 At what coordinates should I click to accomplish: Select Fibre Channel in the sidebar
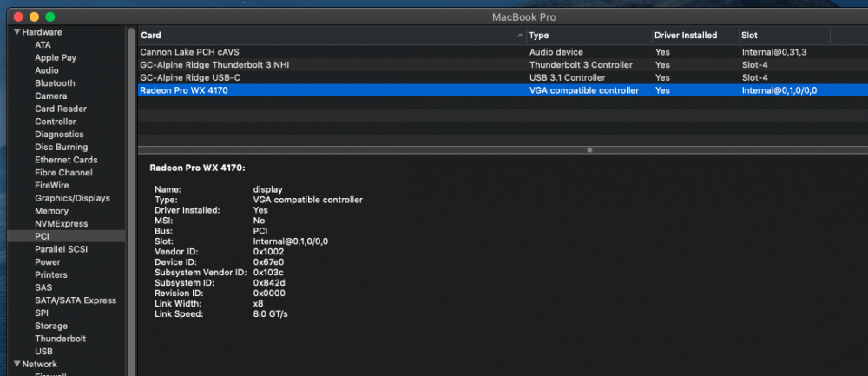click(x=63, y=172)
